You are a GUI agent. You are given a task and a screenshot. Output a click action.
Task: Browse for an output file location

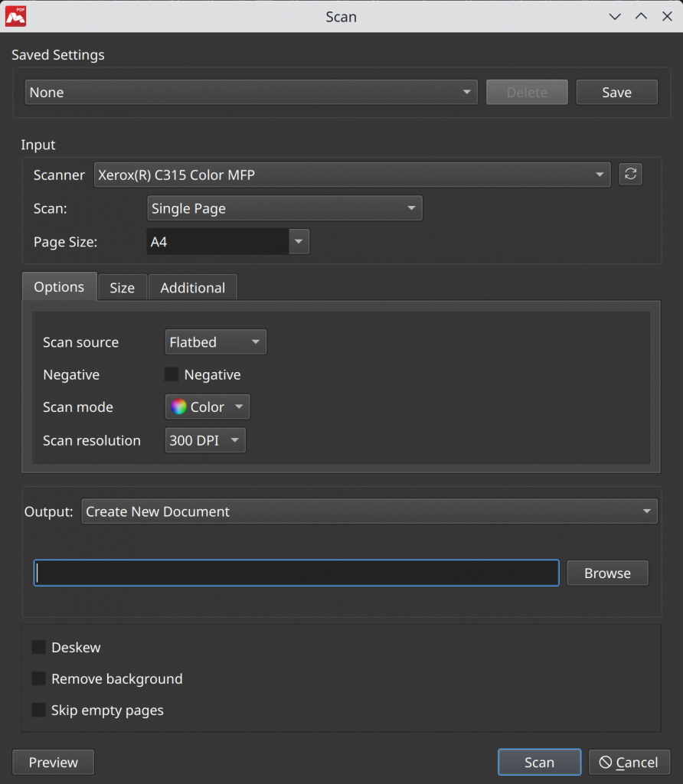tap(606, 573)
